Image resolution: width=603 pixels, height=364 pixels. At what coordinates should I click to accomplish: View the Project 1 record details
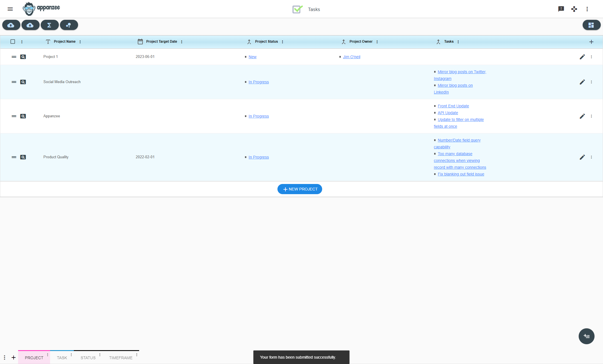click(x=23, y=57)
